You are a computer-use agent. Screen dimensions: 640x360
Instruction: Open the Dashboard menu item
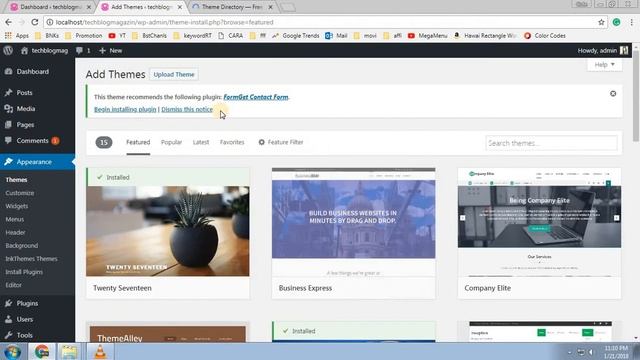(33, 71)
